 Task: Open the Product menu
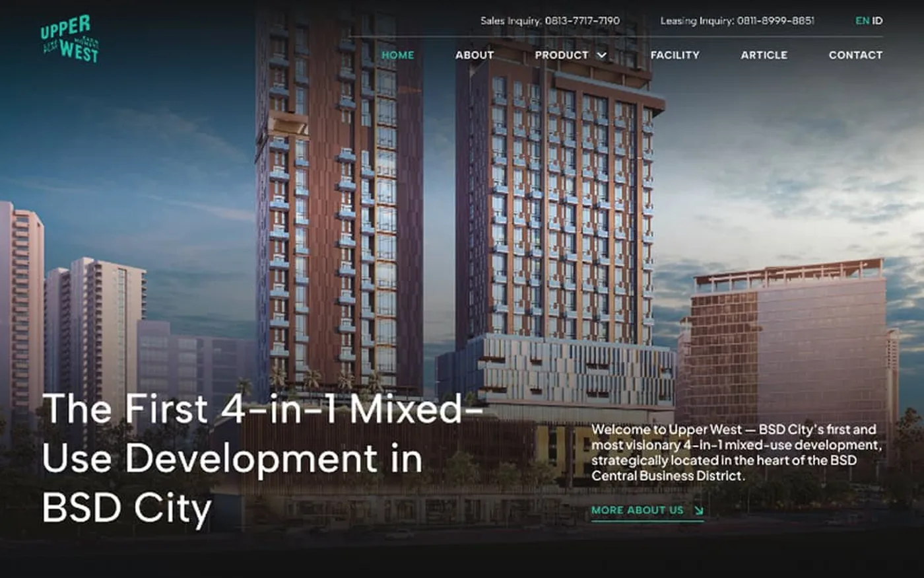(x=562, y=55)
